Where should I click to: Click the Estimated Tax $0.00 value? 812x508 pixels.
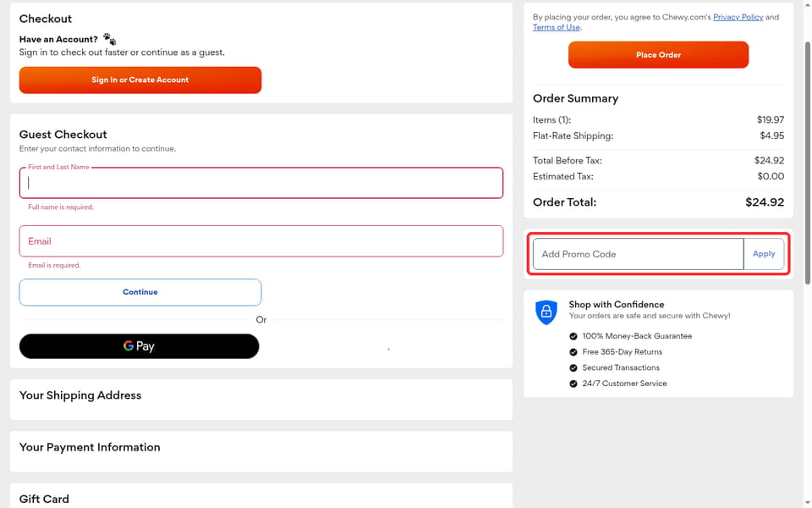point(771,176)
